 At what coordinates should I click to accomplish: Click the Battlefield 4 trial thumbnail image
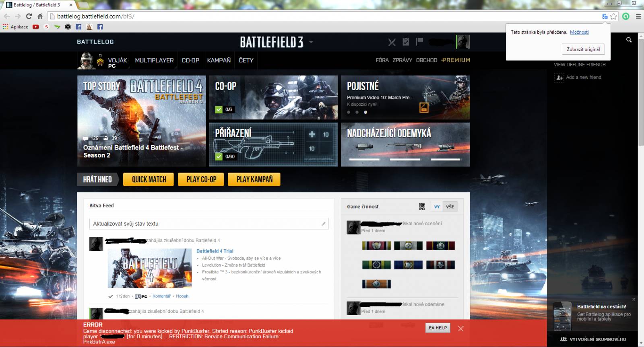(150, 268)
